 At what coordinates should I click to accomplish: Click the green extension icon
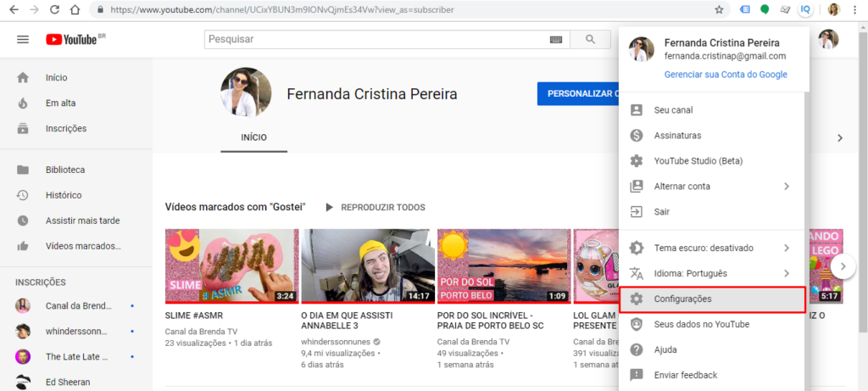pos(765,9)
